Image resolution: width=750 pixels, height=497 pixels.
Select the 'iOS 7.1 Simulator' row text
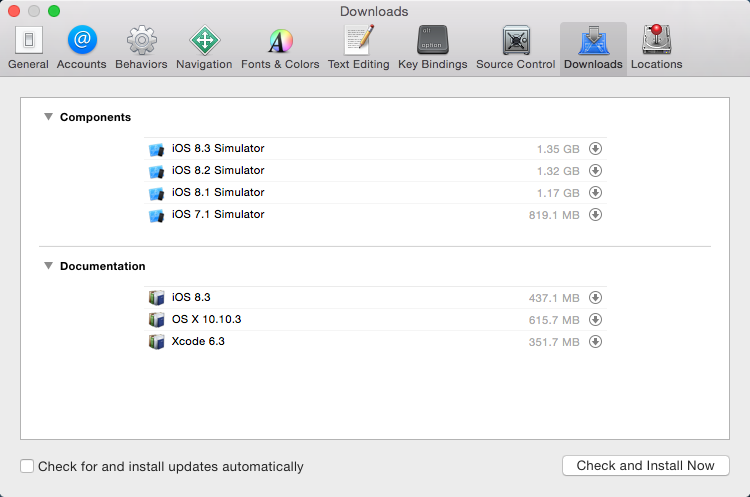(x=218, y=214)
